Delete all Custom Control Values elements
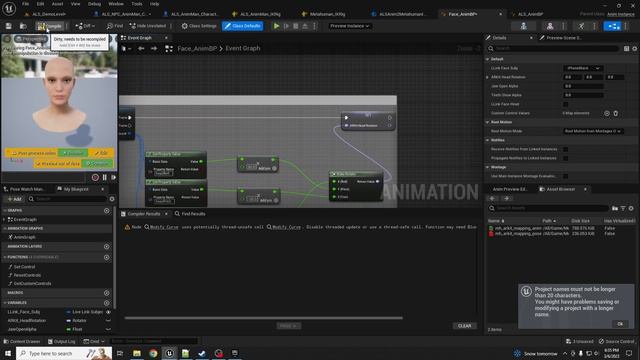The height and width of the screenshot is (360, 640). [616, 113]
